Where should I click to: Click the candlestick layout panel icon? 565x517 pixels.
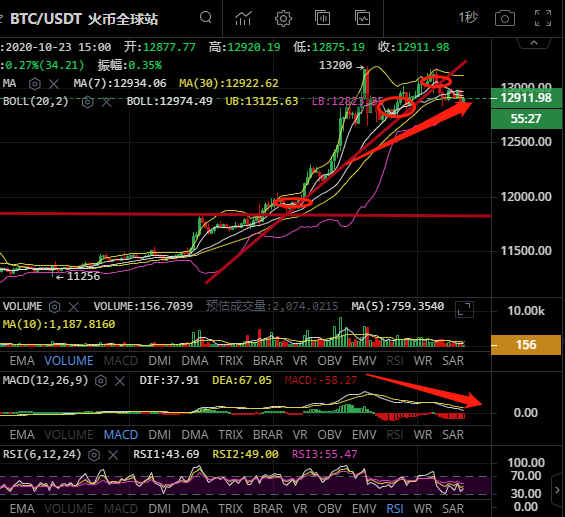322,18
